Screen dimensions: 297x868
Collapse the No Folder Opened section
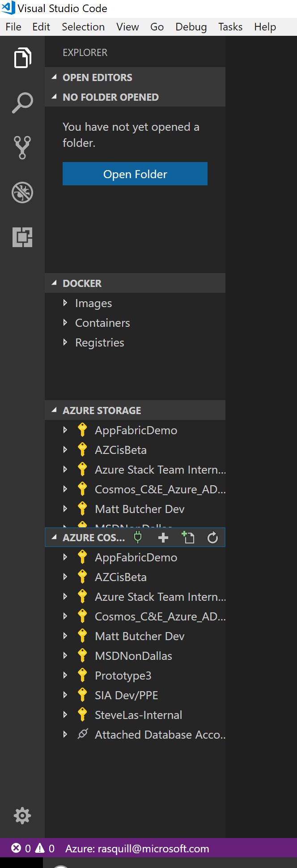pyautogui.click(x=54, y=97)
